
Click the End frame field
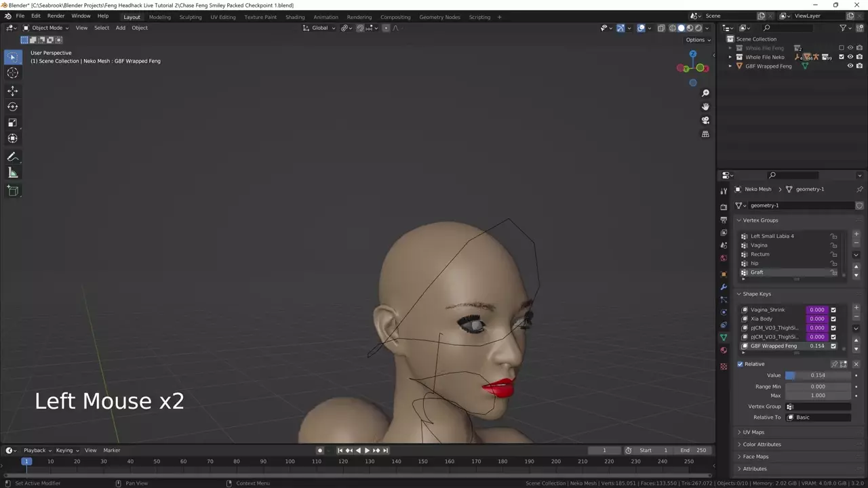[x=694, y=450]
